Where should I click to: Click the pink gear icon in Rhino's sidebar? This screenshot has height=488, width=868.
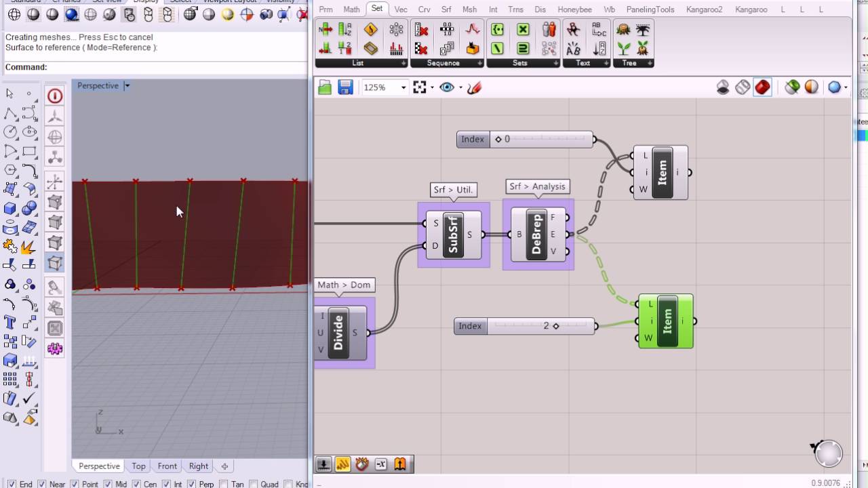[55, 349]
